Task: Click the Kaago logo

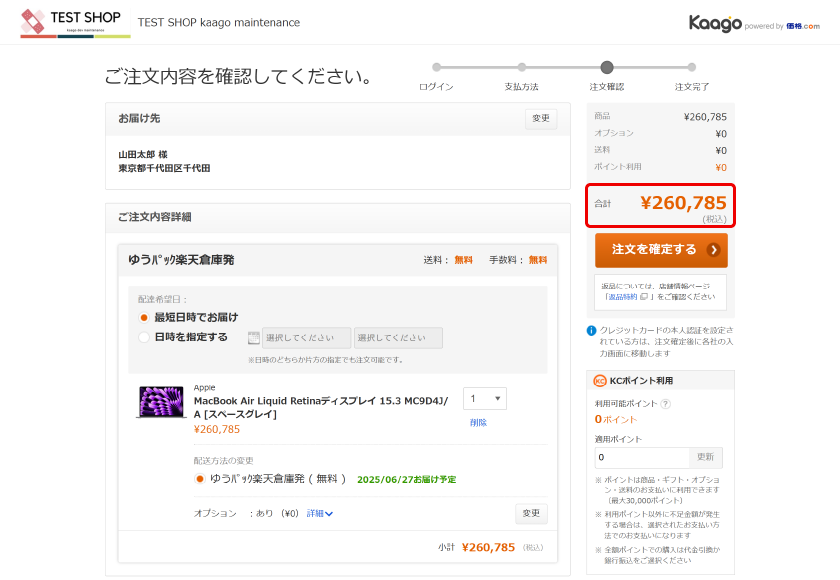Action: (715, 24)
